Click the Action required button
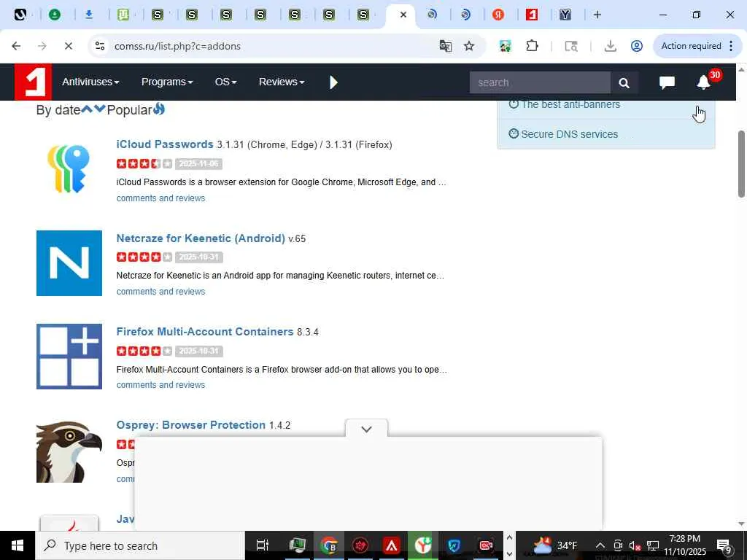Image resolution: width=747 pixels, height=560 pixels. [691, 46]
